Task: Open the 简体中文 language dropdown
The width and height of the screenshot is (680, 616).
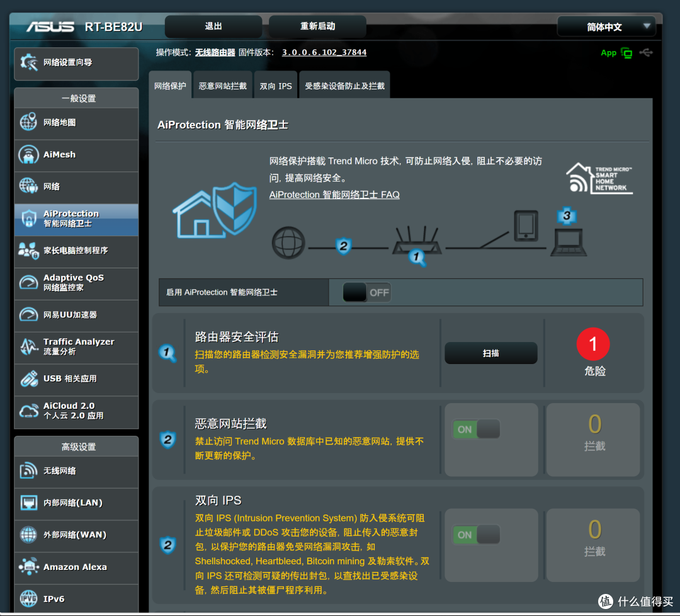Action: [606, 27]
